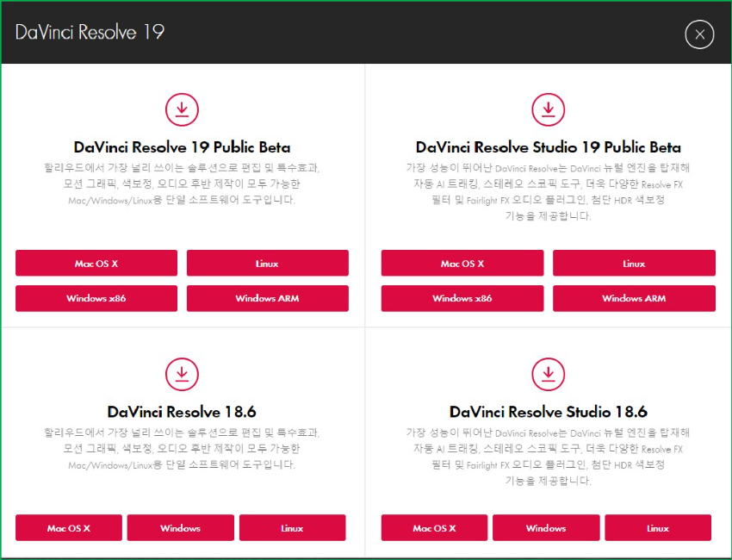
Task: Download Studio 19 Public Beta for Mac OS X
Action: pyautogui.click(x=462, y=264)
